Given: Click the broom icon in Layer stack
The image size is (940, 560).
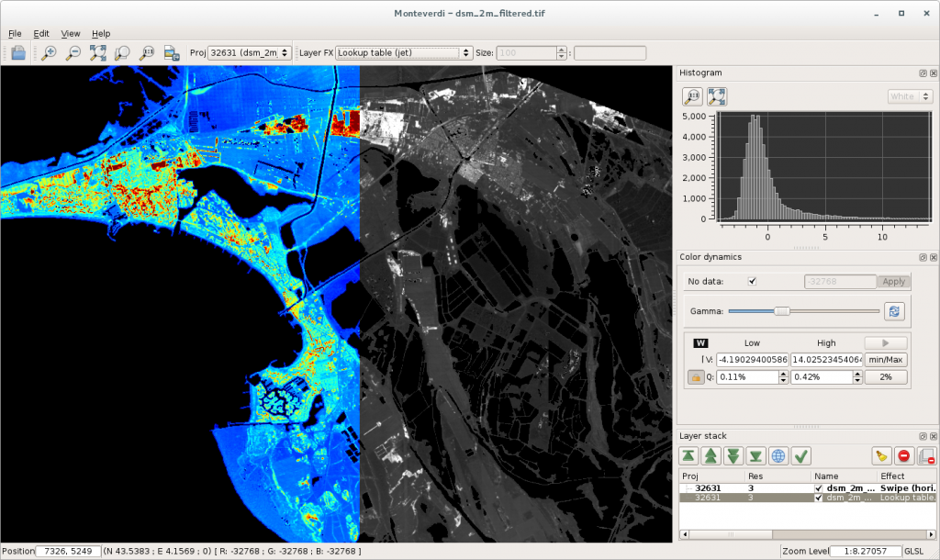Looking at the screenshot, I should (881, 455).
